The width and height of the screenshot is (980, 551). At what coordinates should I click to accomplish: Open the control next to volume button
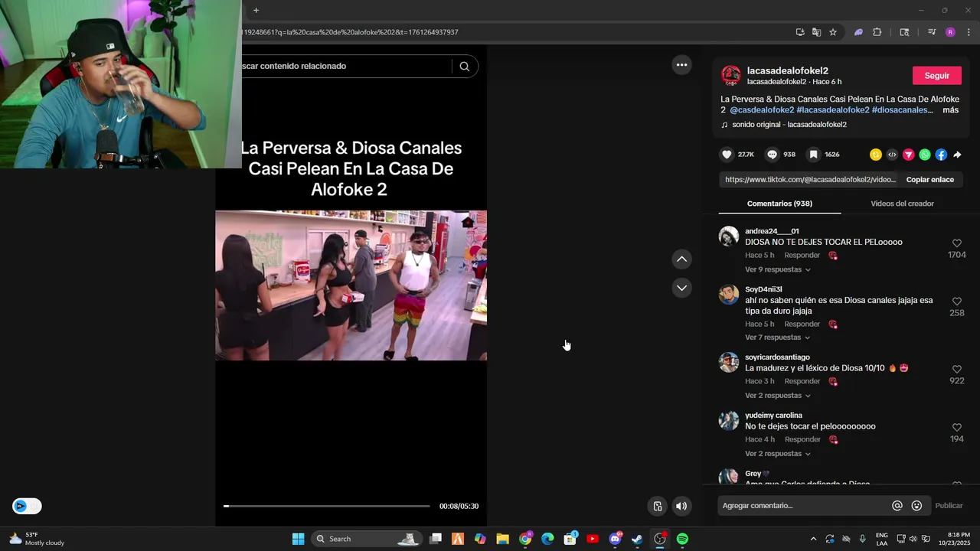coord(658,506)
